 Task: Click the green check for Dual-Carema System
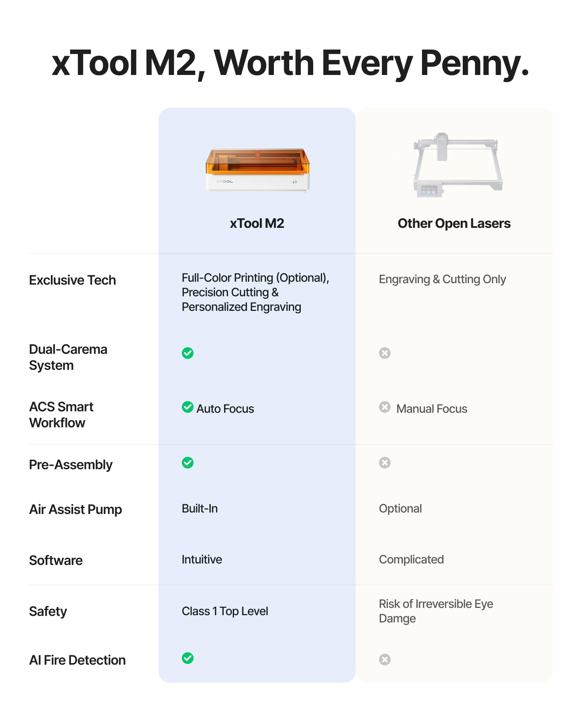click(188, 353)
